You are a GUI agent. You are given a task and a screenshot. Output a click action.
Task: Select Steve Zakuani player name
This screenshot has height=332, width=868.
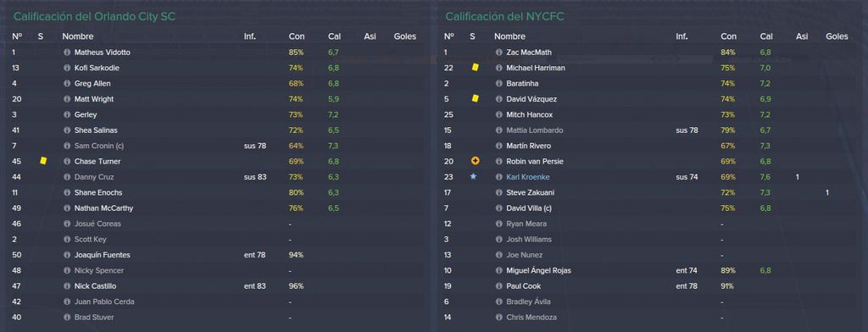pos(531,192)
